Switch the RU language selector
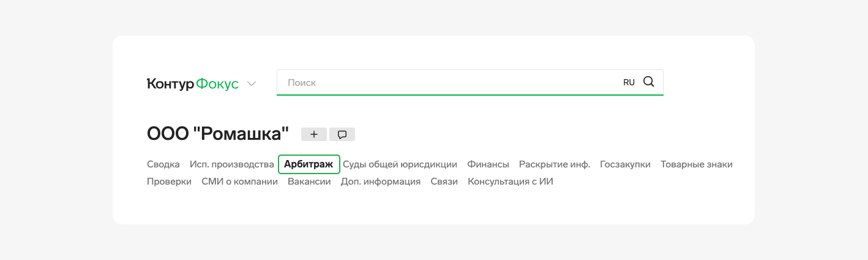The image size is (868, 260). pyautogui.click(x=629, y=82)
